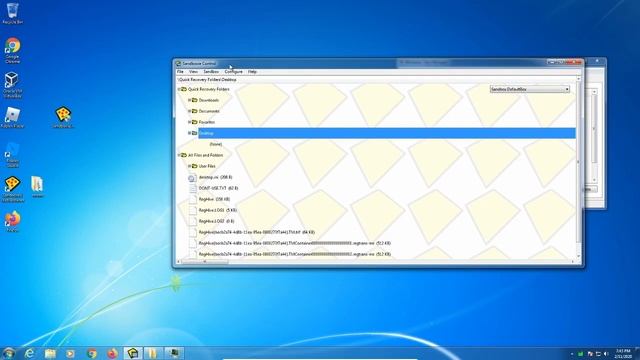Select the RegHive.LOG1 file row
Screen dimensions: 640x360
tap(218, 210)
